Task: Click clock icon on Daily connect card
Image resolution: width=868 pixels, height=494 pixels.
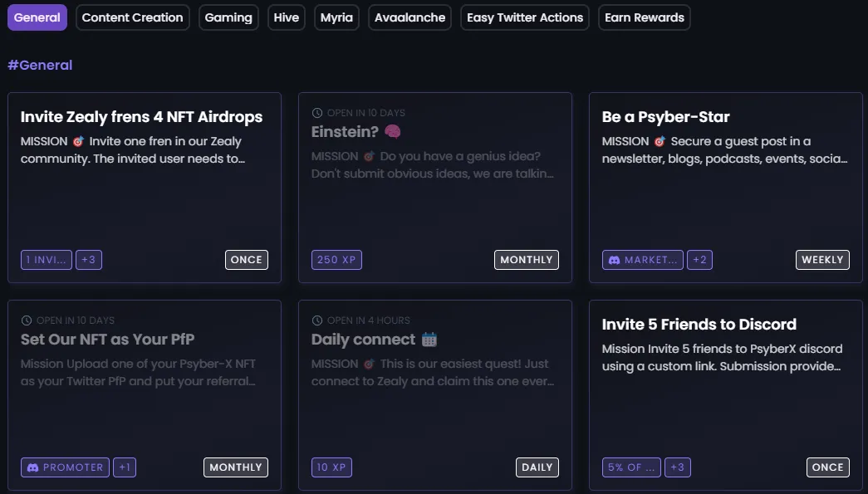Action: [317, 320]
